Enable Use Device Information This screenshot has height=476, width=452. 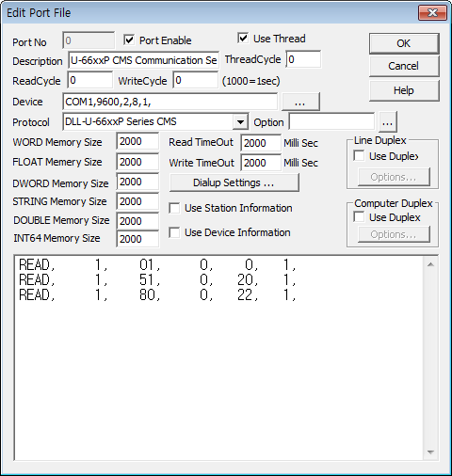click(x=174, y=232)
